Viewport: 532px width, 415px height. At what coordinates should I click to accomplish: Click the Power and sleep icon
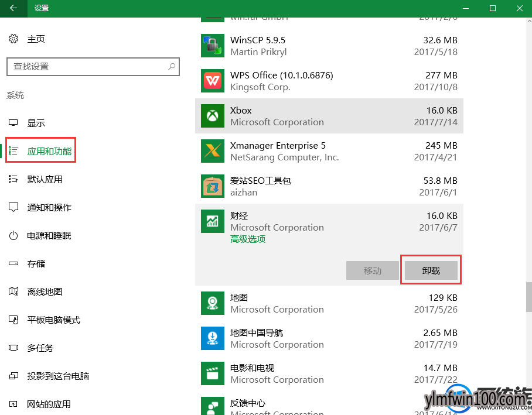13,235
